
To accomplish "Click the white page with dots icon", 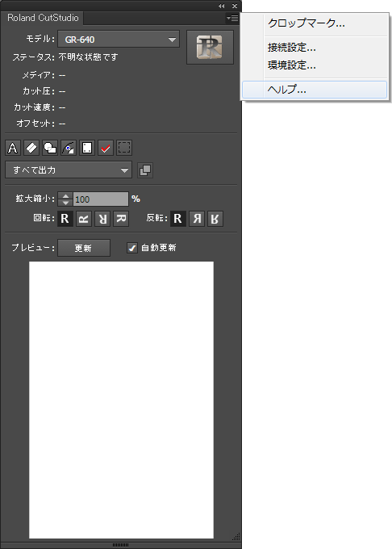I will point(87,148).
